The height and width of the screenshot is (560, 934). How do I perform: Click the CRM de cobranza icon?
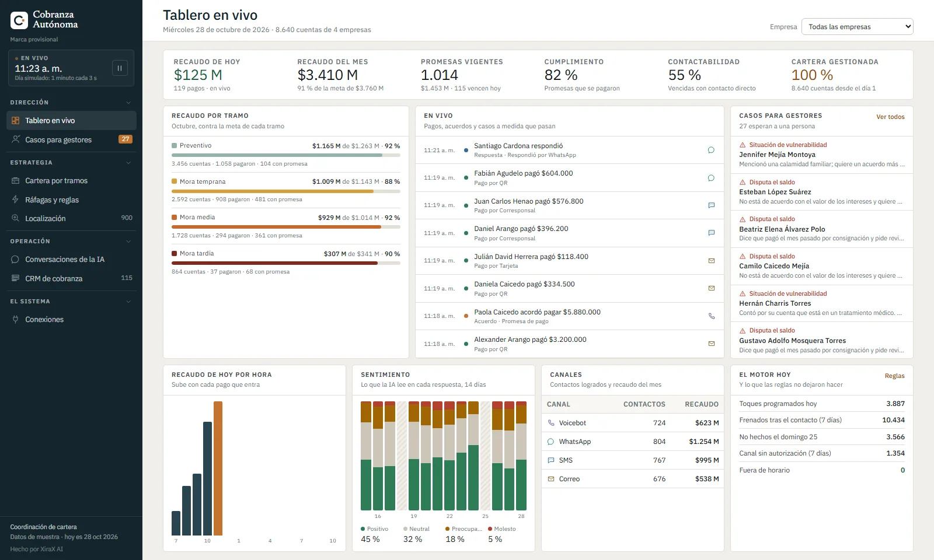coord(16,278)
